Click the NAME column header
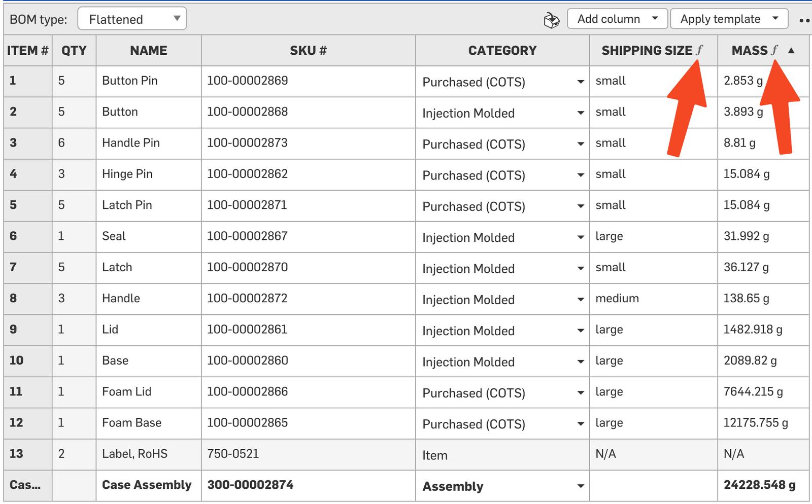The width and height of the screenshot is (812, 504). [148, 50]
